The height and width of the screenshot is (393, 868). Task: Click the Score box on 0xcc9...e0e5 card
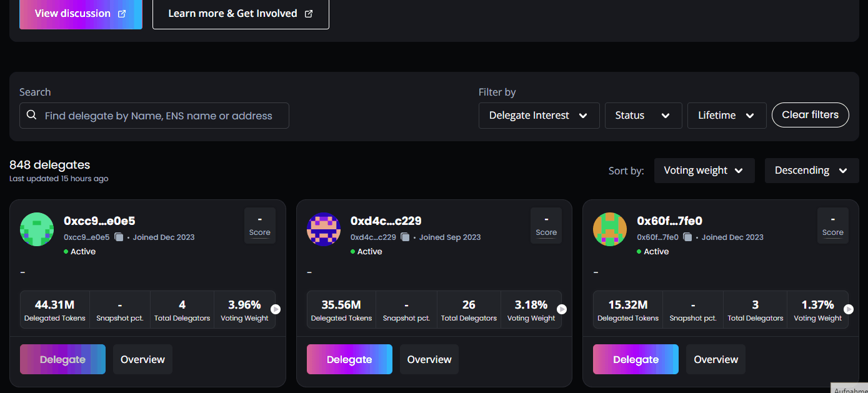[x=259, y=226]
